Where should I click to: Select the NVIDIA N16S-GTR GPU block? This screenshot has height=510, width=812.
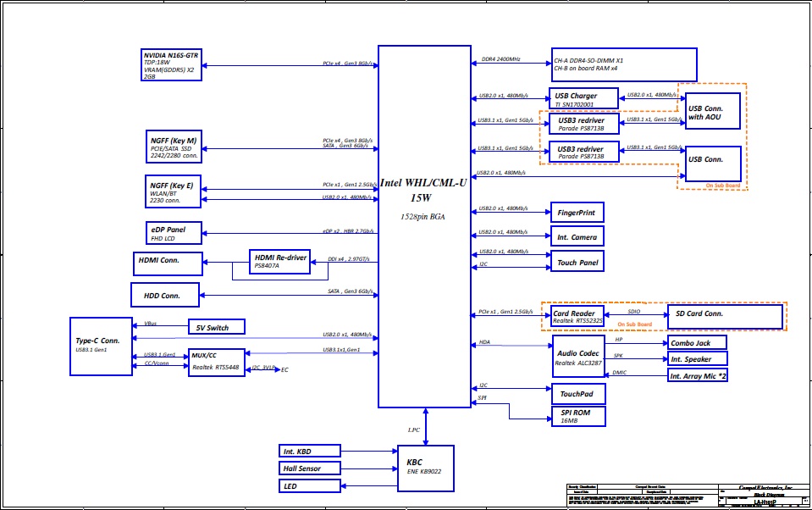[171, 64]
